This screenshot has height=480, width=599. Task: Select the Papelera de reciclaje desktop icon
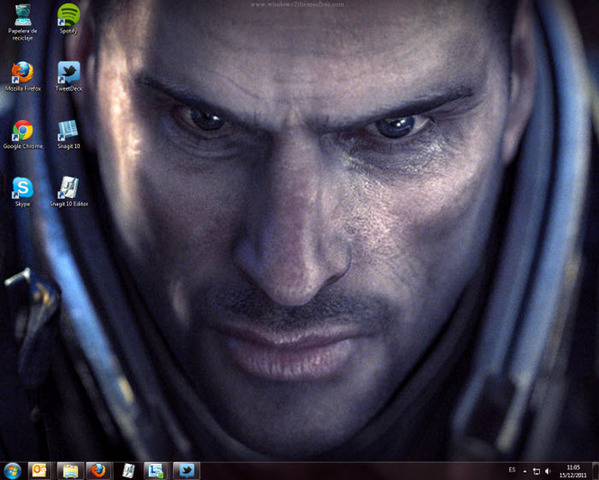tap(23, 21)
